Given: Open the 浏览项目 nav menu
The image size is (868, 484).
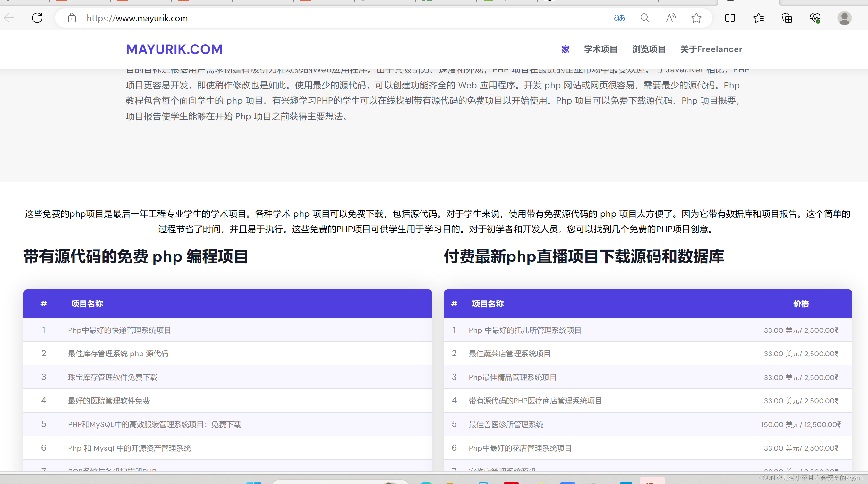Looking at the screenshot, I should [x=649, y=49].
